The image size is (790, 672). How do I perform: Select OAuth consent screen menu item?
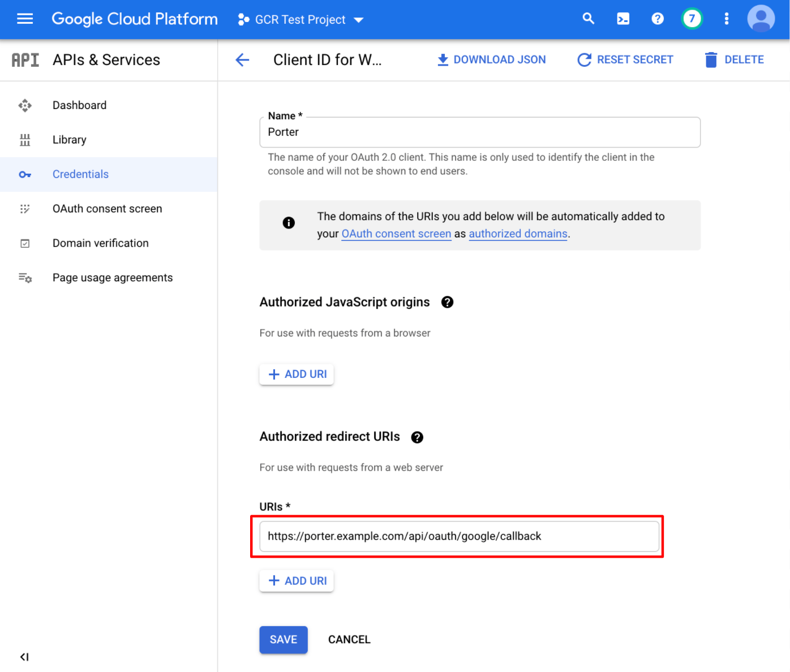[x=107, y=209]
